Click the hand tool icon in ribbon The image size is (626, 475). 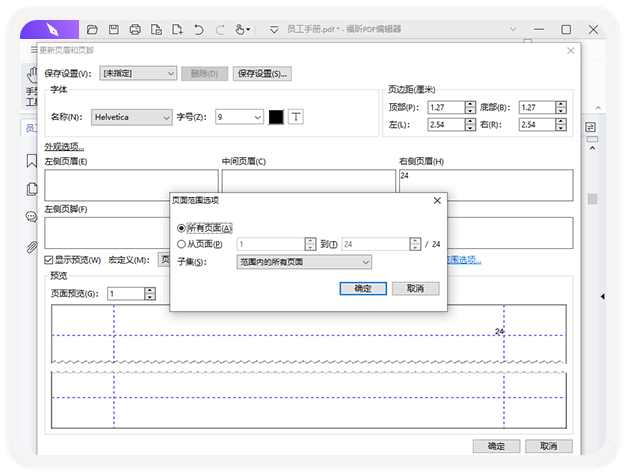[32, 77]
